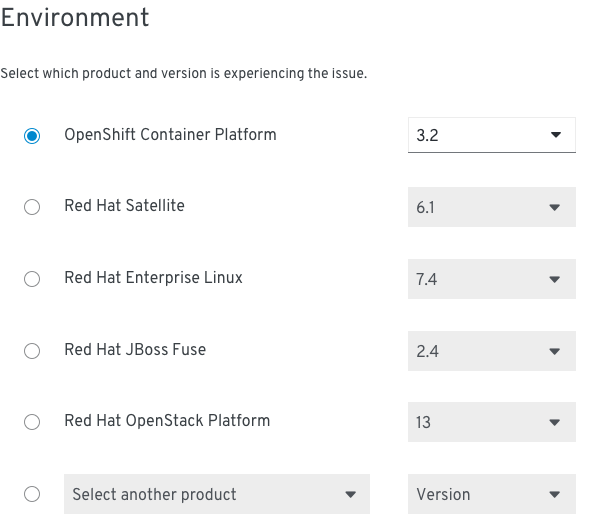Expand the OpenStack Platform 13 version dropdown
Image resolution: width=600 pixels, height=529 pixels.
(x=492, y=422)
